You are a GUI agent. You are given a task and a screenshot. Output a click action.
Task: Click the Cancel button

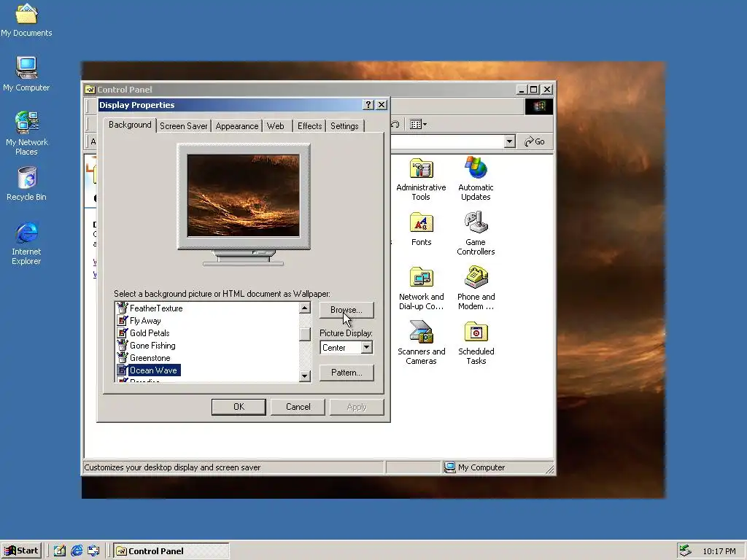click(x=298, y=407)
